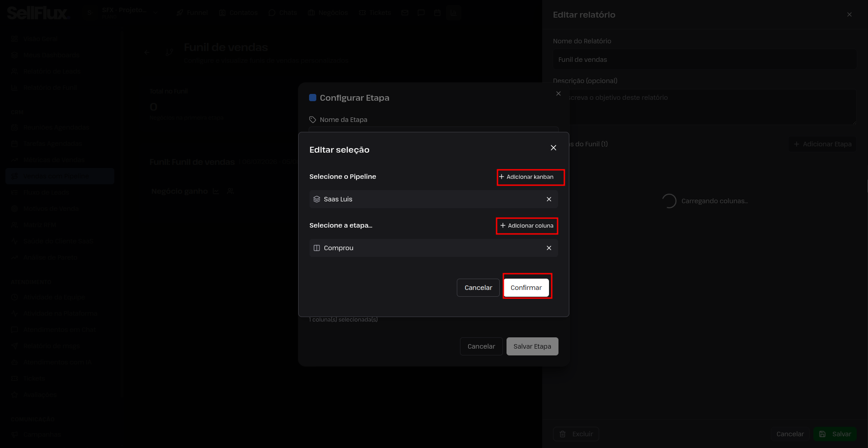Open Atividade na Plataforma in sidebar
Image resolution: width=868 pixels, height=448 pixels.
click(x=60, y=313)
